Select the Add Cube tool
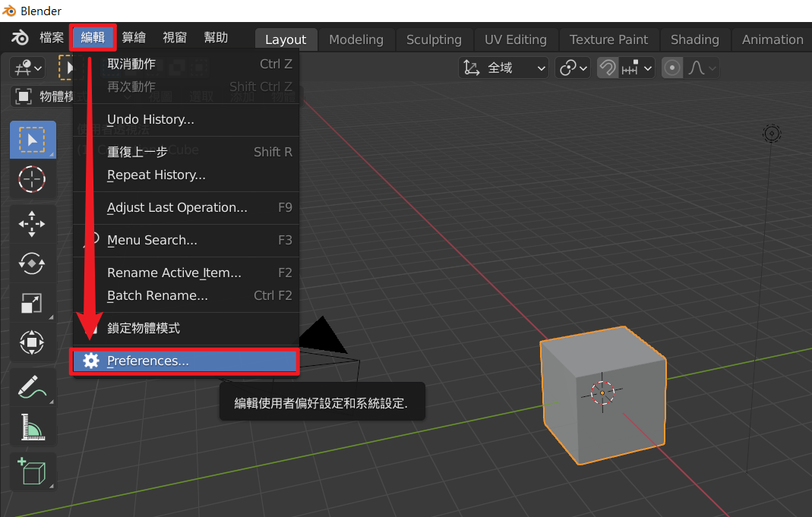This screenshot has height=517, width=812. tap(32, 471)
